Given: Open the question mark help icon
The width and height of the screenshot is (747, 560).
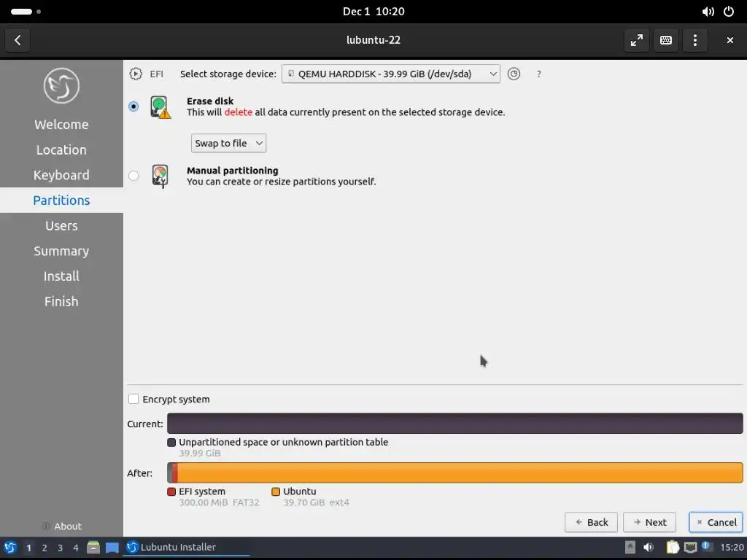Looking at the screenshot, I should (539, 74).
